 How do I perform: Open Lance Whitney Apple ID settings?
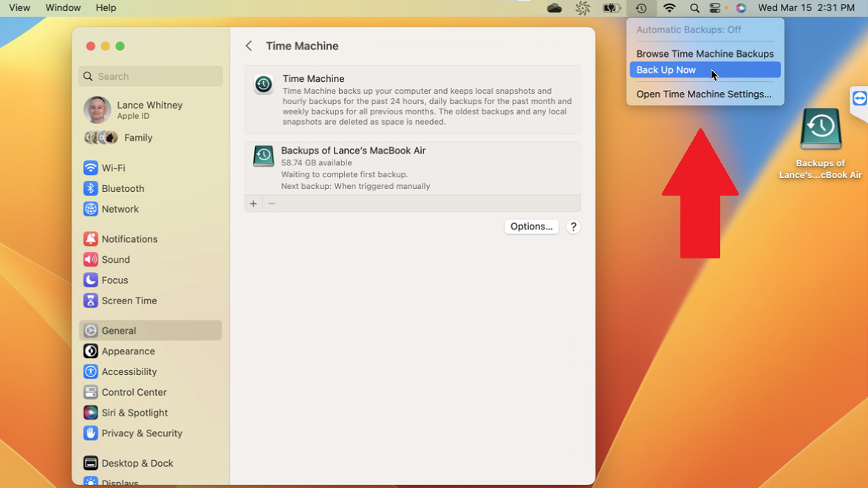click(x=150, y=110)
